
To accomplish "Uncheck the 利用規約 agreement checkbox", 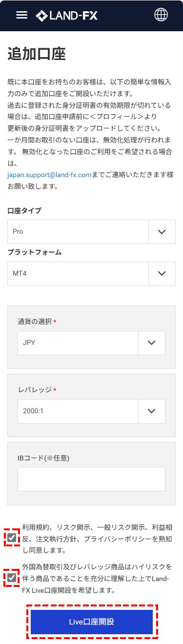I will coord(12,538).
